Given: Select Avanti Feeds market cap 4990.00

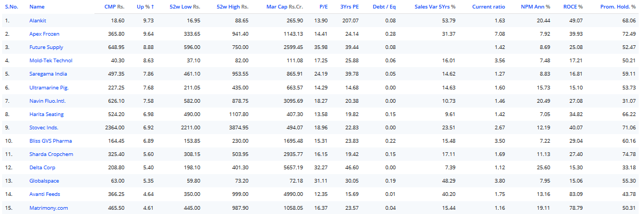Looking at the screenshot, I should [293, 194].
